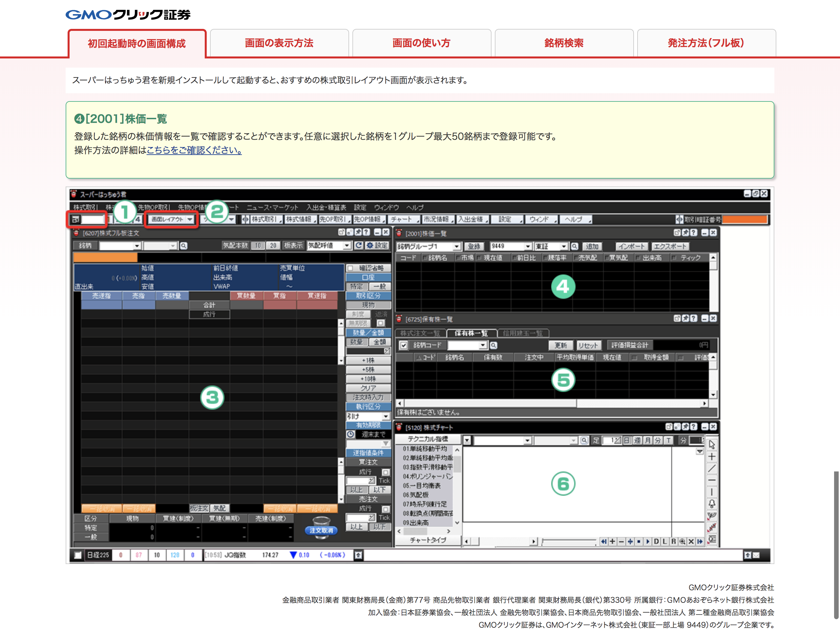Click the magnifier search icon in 株価一覧 panel

point(575,247)
